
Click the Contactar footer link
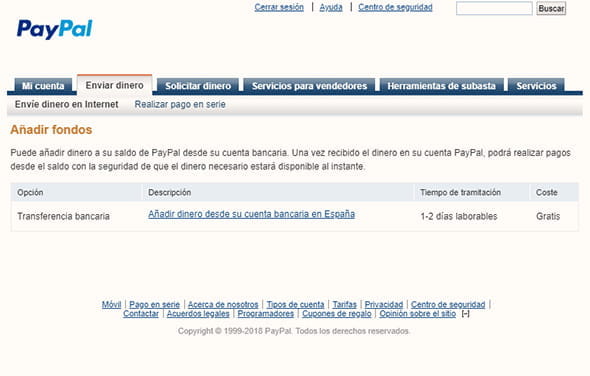(x=141, y=314)
